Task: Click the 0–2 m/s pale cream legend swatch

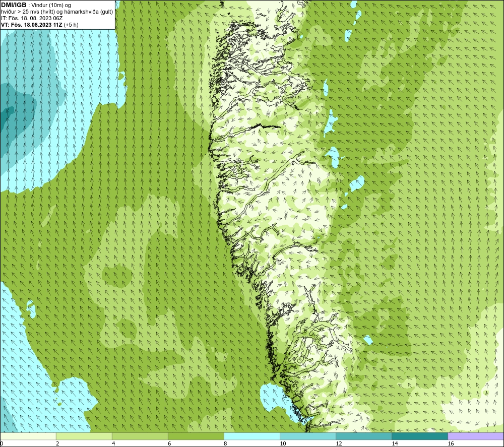Action: [28, 436]
